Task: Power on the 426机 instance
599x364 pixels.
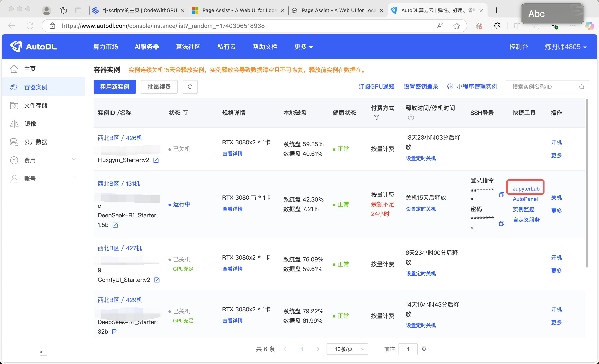Action: click(556, 142)
